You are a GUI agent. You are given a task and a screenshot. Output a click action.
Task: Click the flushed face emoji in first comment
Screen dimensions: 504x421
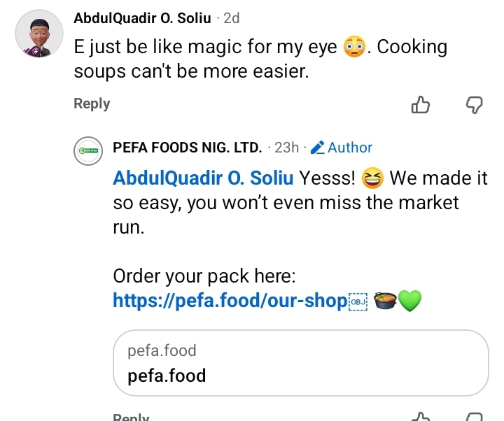355,48
